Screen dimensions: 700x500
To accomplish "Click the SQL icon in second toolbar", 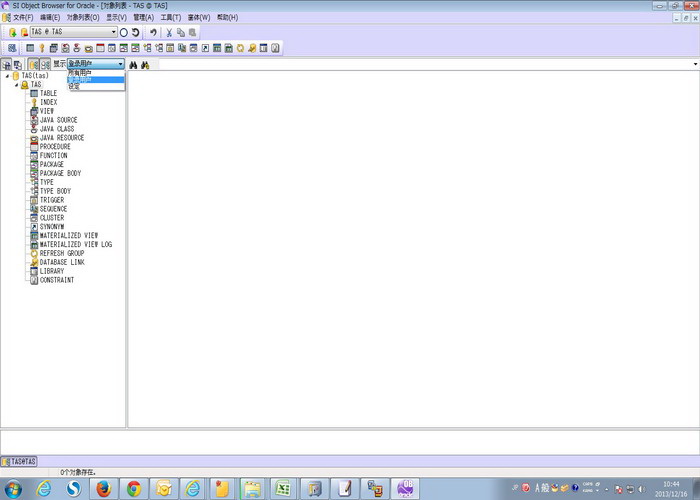I will tap(12, 48).
